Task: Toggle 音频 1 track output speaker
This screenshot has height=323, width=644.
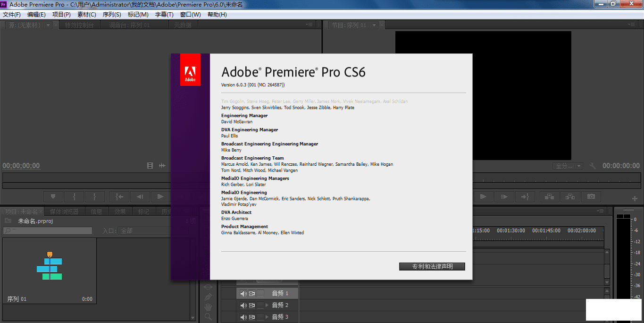Action: 243,293
